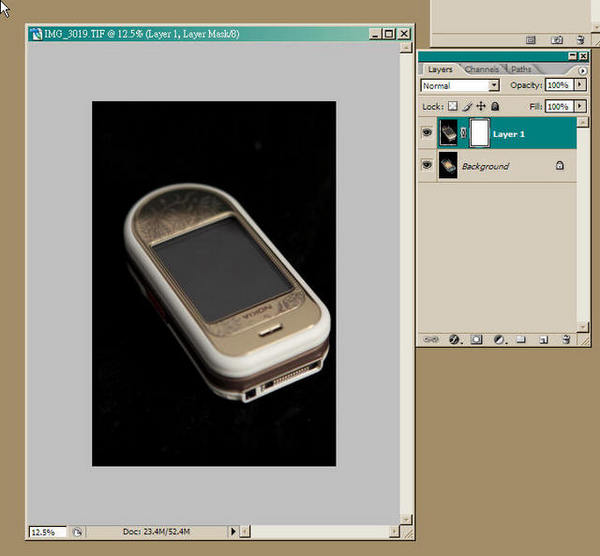The width and height of the screenshot is (600, 556).
Task: Click the mask link chain icon on Layer 1
Action: [463, 133]
